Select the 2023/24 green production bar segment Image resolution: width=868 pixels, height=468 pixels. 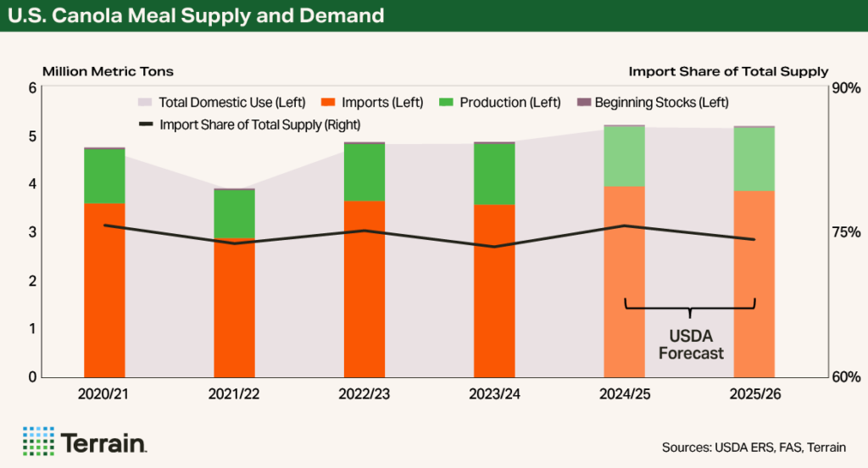(x=494, y=174)
